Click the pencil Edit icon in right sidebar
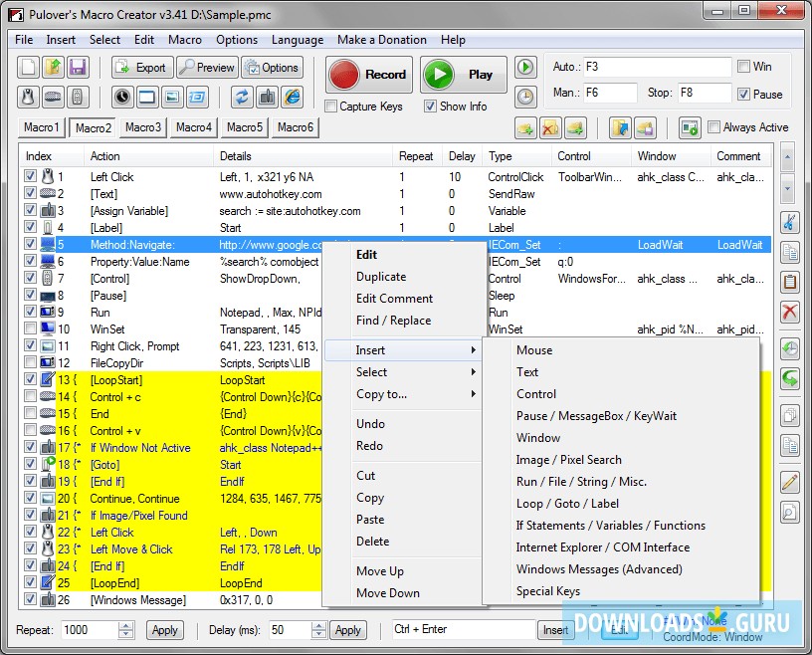This screenshot has height=655, width=812. coord(790,483)
